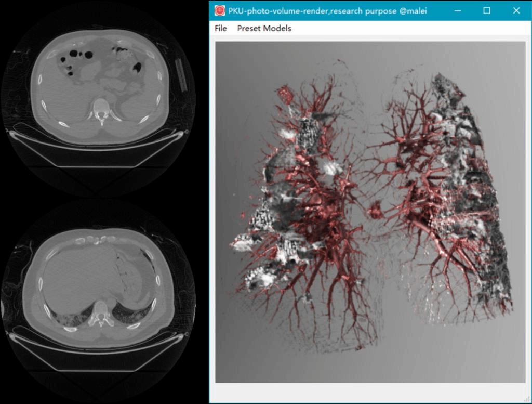Close the PKU-photo-volume-render window
Viewport: 532px width, 404px height.
tap(516, 10)
